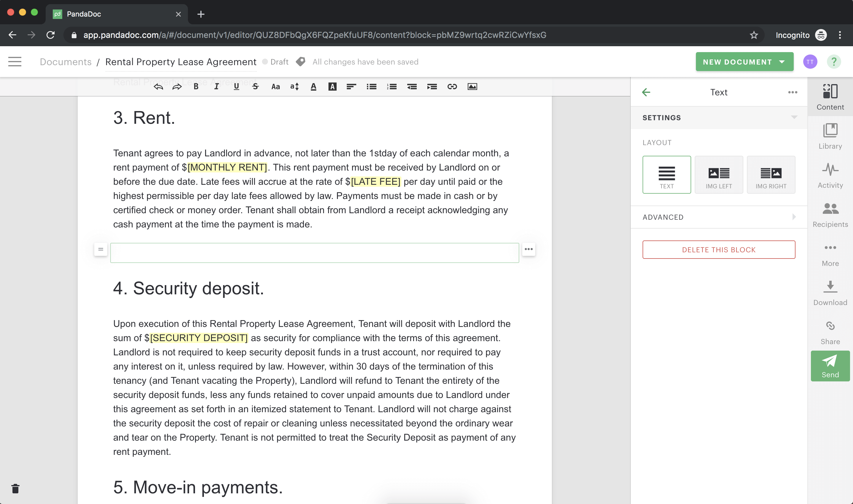The height and width of the screenshot is (504, 853).
Task: Click DELETE THIS BLOCK button
Action: click(x=719, y=250)
